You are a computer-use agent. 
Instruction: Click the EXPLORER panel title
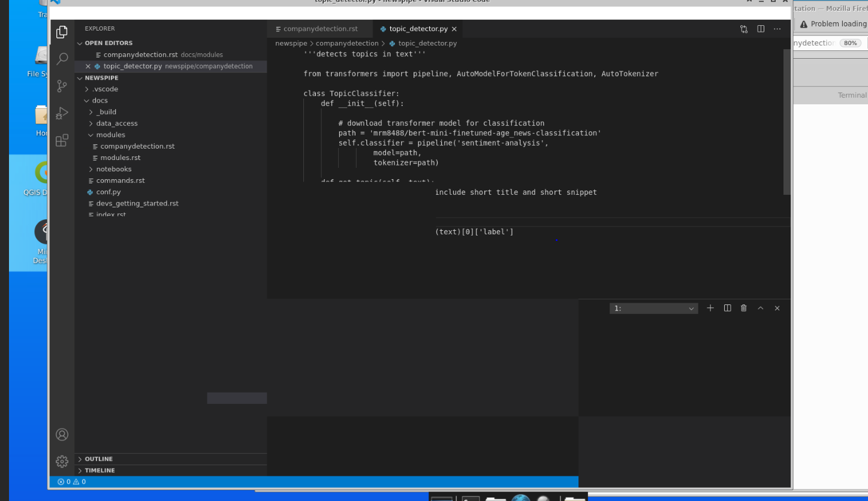pyautogui.click(x=100, y=29)
